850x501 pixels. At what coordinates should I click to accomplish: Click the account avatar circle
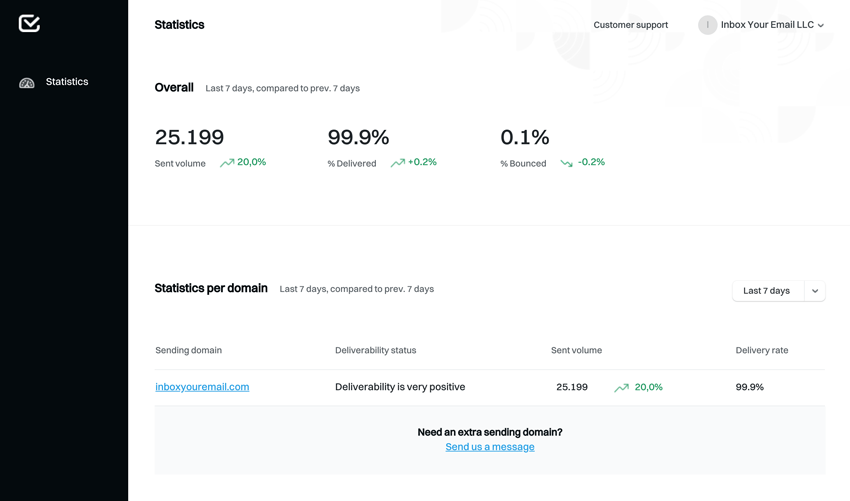click(x=707, y=25)
